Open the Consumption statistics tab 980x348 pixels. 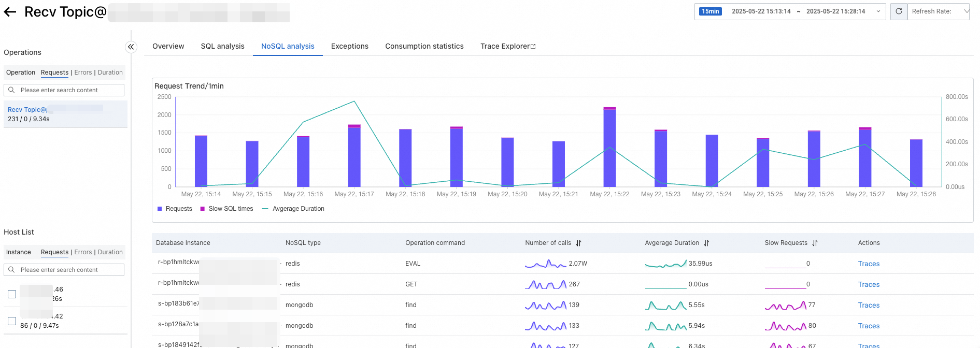(424, 46)
